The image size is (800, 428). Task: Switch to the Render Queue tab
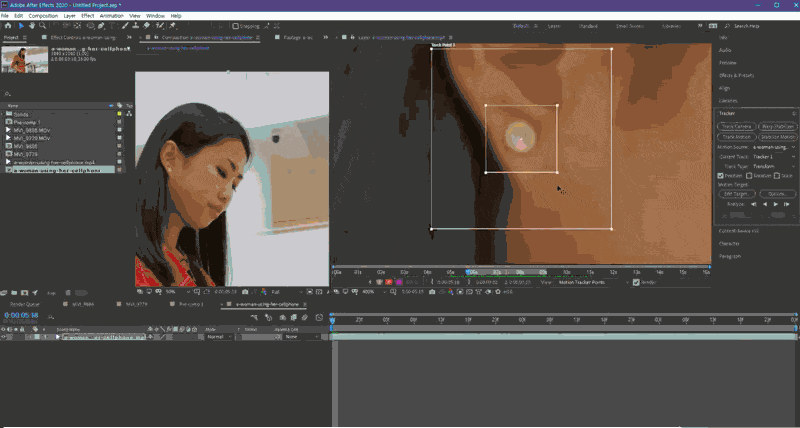point(25,304)
